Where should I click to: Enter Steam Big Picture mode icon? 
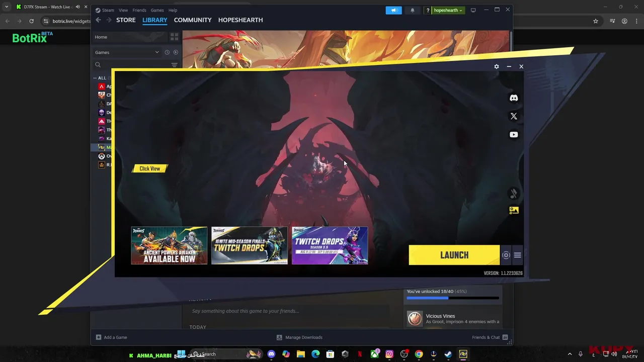[473, 10]
